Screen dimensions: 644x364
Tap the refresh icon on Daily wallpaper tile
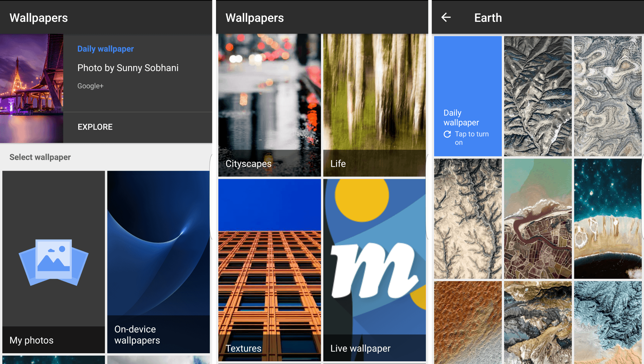[x=447, y=134]
